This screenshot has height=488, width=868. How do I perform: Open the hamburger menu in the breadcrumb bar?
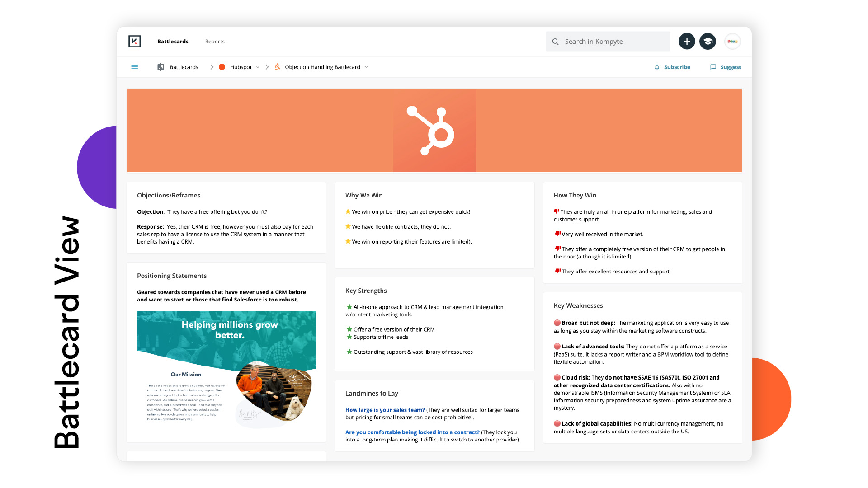pos(135,66)
